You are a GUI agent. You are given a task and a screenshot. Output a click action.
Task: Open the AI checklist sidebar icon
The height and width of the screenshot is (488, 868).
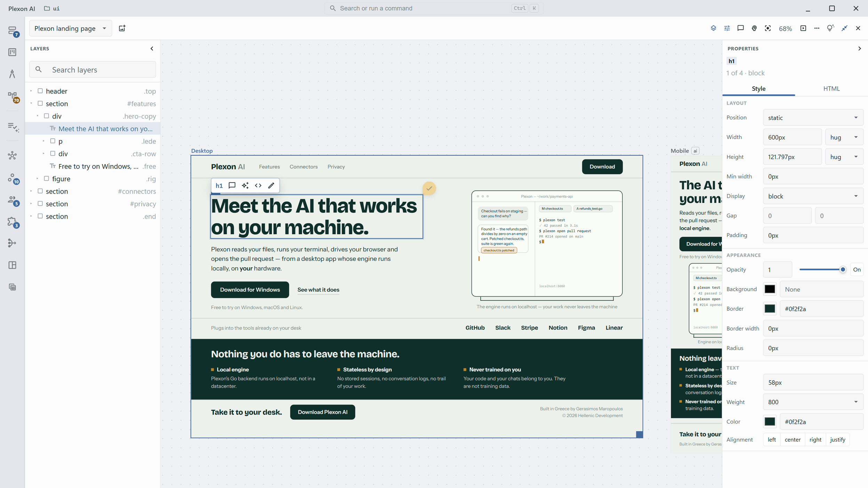(13, 127)
